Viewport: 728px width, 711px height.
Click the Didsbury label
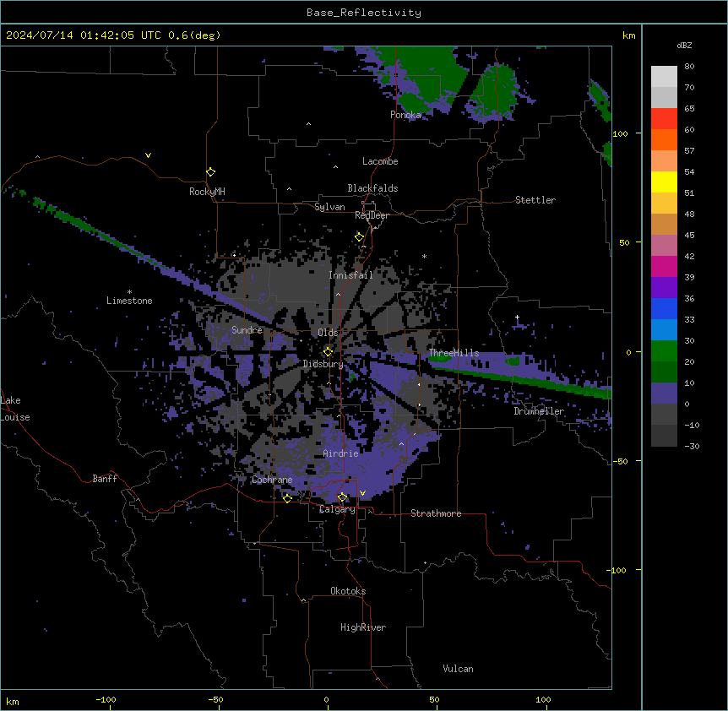pos(323,364)
